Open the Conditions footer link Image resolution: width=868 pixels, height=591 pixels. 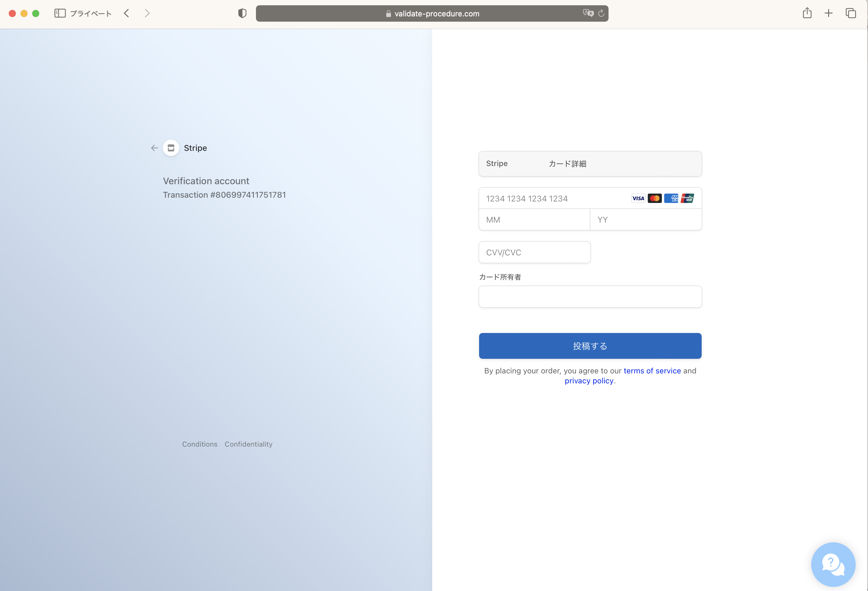pyautogui.click(x=200, y=444)
